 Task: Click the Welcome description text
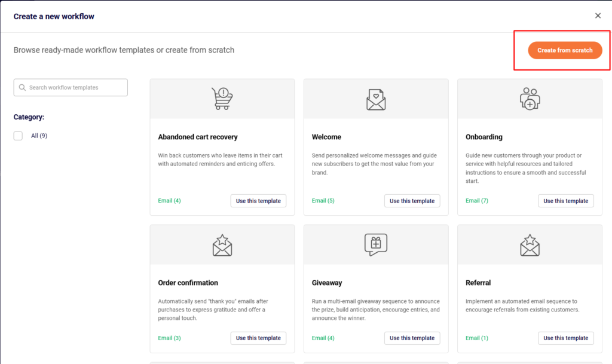click(374, 164)
